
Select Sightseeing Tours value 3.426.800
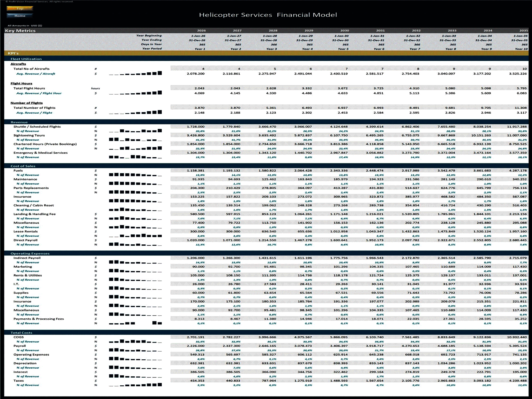click(196, 135)
